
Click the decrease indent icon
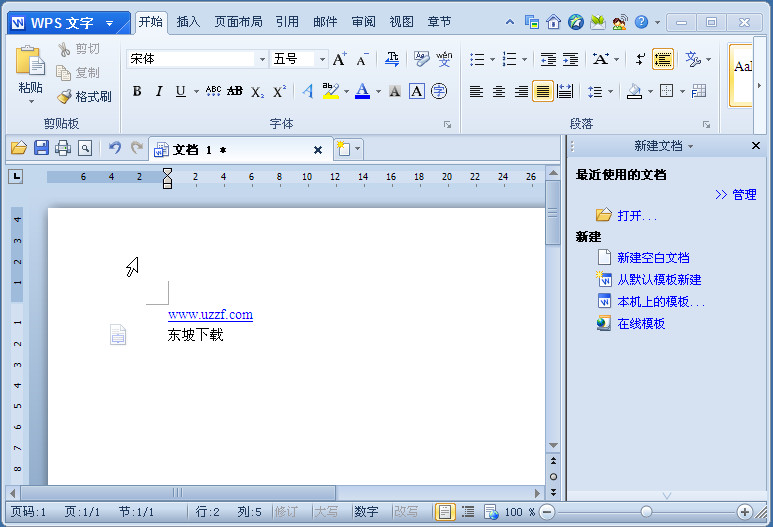[548, 60]
